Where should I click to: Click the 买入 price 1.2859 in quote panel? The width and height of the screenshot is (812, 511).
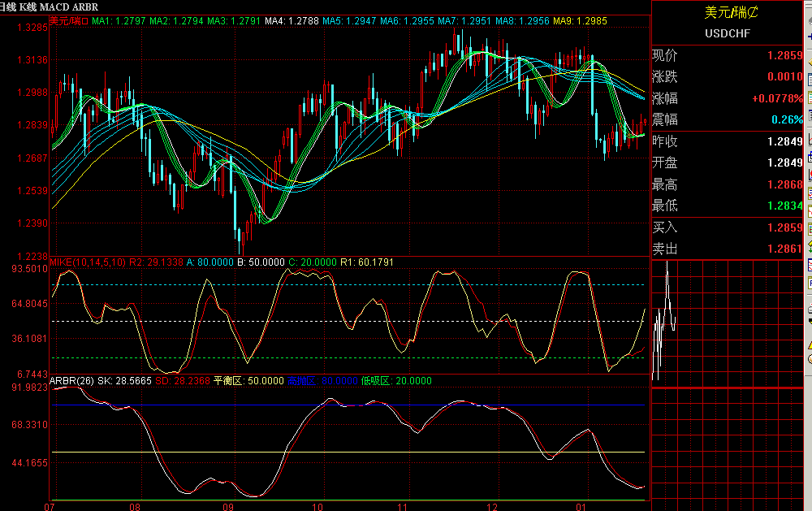click(x=785, y=228)
